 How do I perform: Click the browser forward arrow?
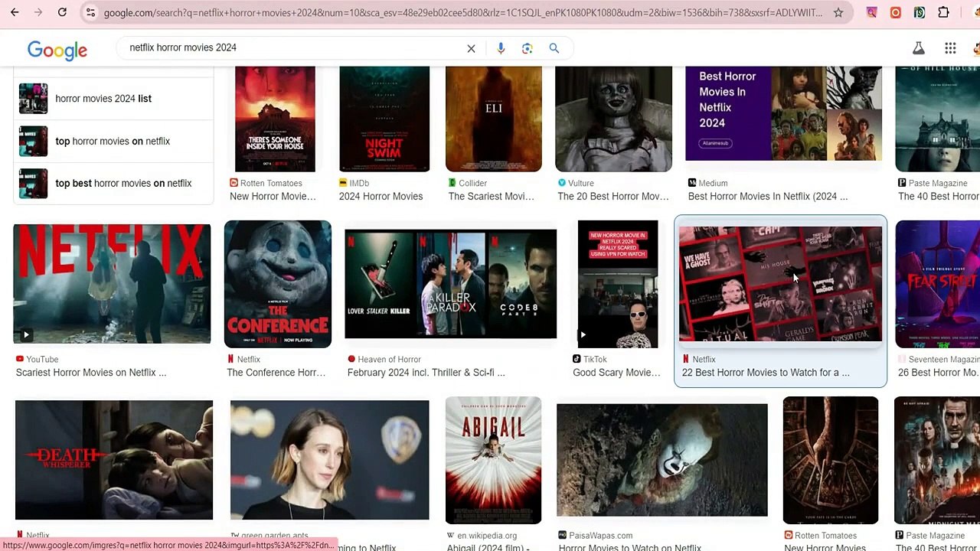click(x=38, y=12)
